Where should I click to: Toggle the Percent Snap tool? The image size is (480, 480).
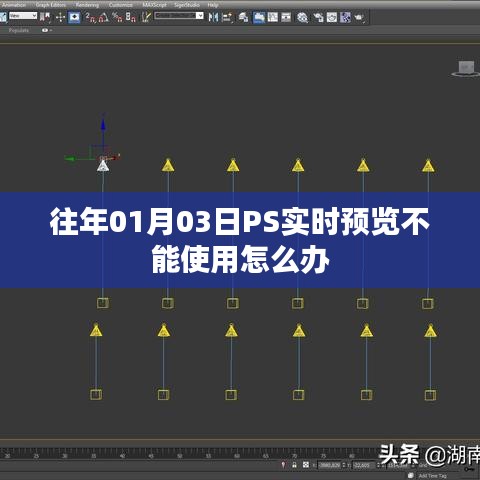(118, 17)
